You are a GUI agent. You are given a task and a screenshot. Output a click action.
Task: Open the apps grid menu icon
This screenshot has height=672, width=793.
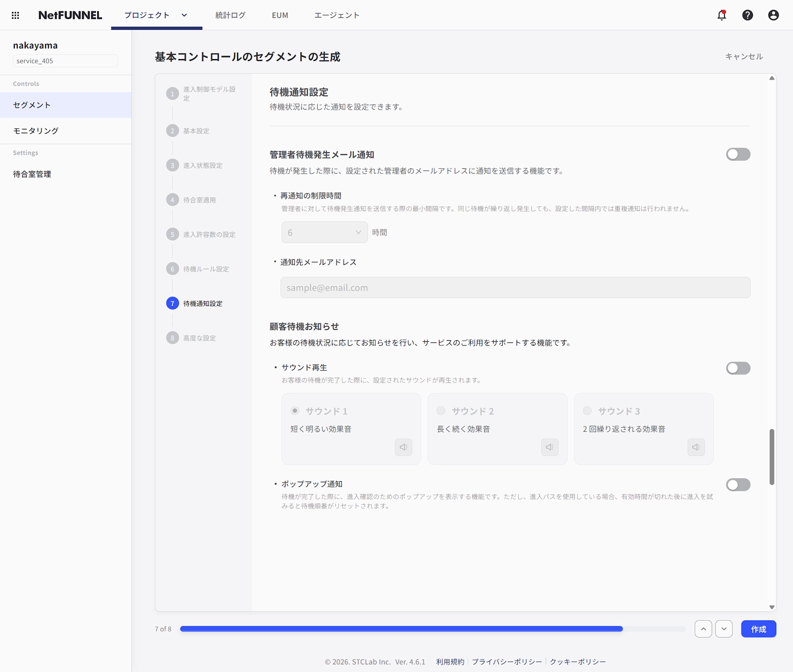click(15, 15)
